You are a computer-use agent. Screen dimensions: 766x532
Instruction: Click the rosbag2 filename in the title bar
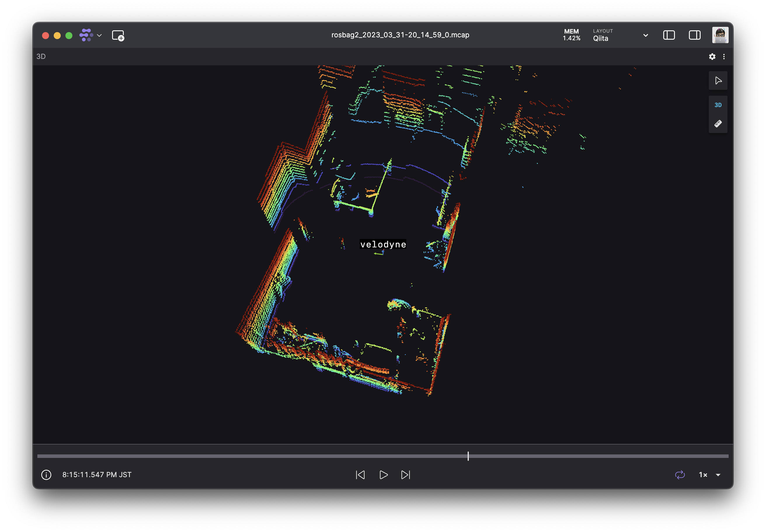point(400,35)
